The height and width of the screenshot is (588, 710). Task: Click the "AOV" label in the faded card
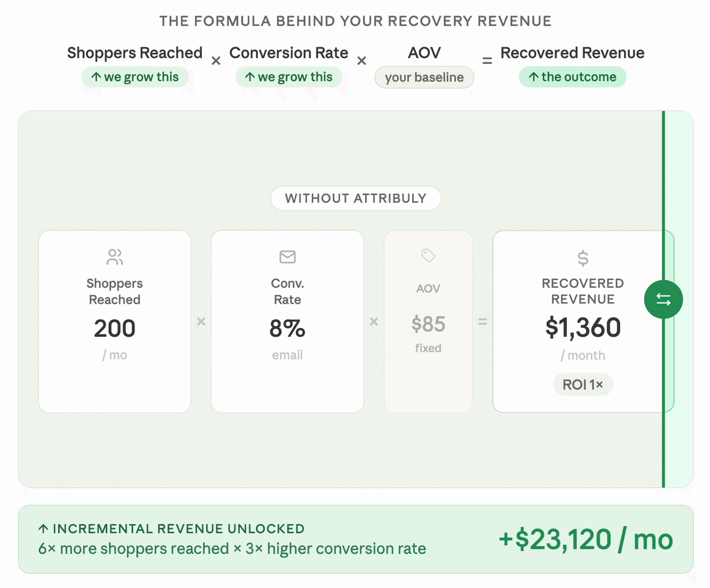(428, 288)
